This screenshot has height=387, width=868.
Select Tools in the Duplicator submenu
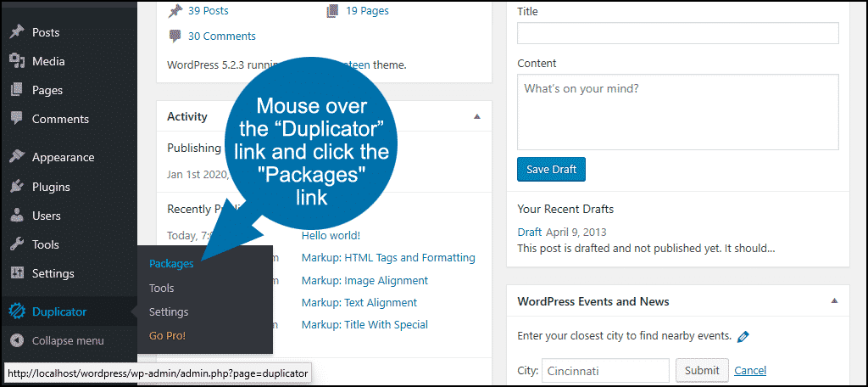[x=161, y=289]
